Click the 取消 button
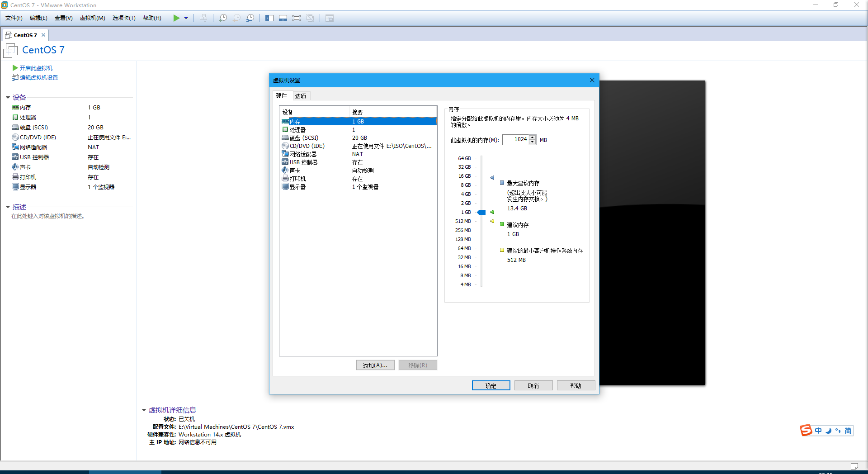 (533, 385)
